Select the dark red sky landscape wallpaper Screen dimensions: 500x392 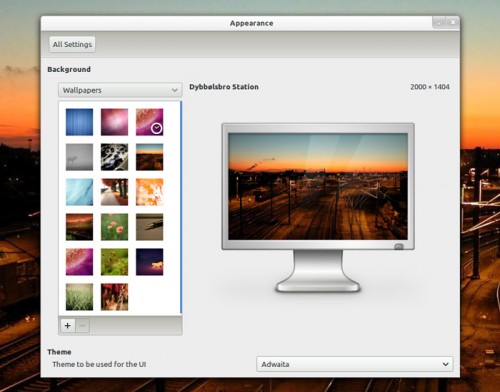79,227
